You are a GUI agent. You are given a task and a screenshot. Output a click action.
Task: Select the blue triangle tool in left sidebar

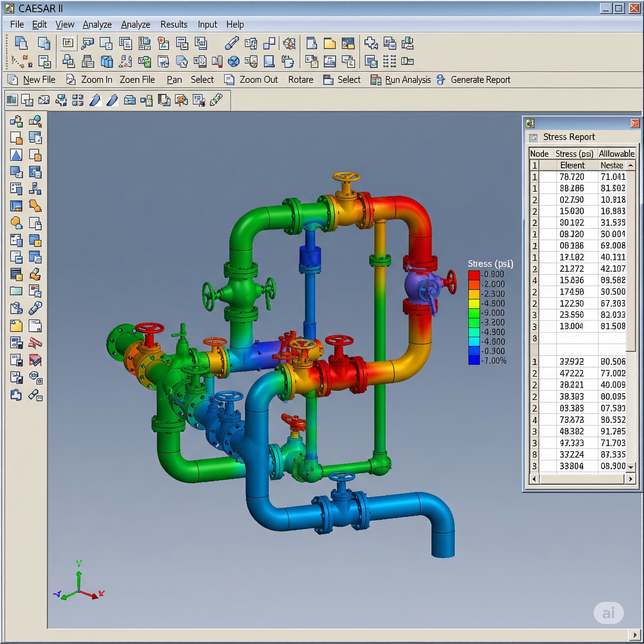[16, 155]
